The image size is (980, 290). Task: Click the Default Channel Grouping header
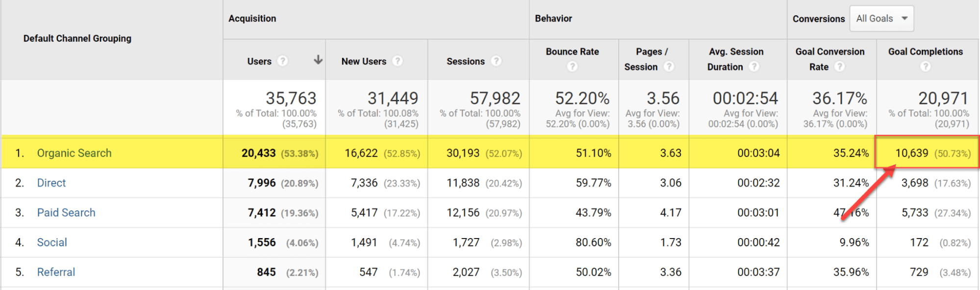coord(77,38)
